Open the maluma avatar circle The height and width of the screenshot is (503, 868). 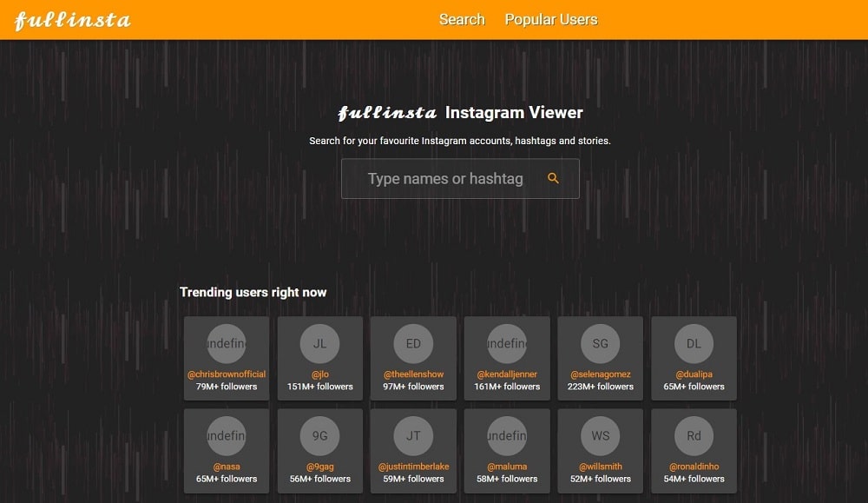tap(507, 436)
